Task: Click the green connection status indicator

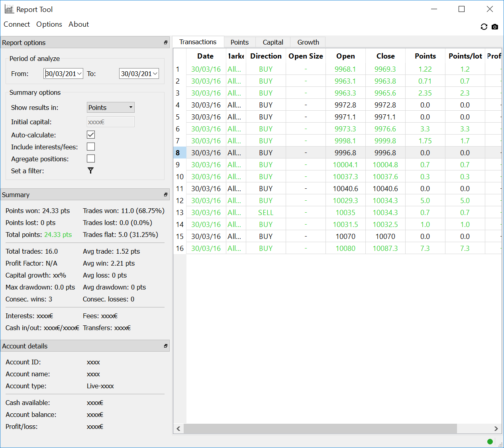Action: 490,441
